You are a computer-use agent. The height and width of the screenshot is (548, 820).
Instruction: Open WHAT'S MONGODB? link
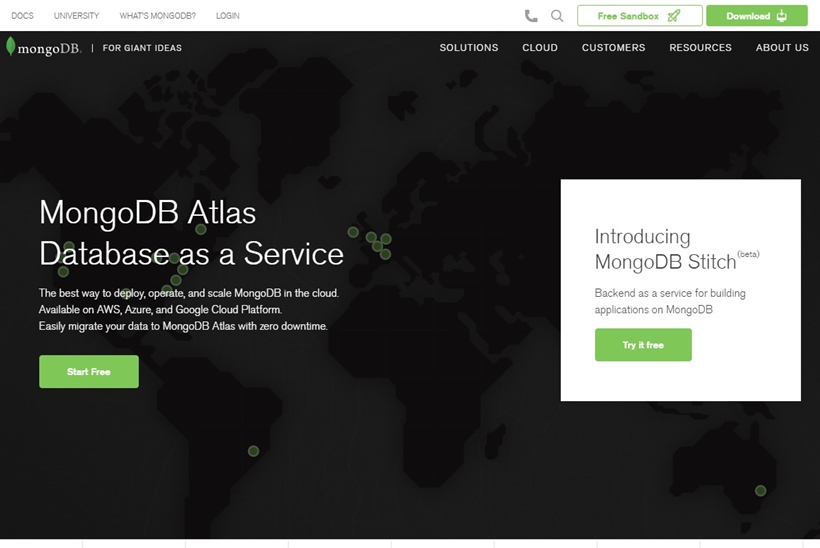pyautogui.click(x=157, y=16)
